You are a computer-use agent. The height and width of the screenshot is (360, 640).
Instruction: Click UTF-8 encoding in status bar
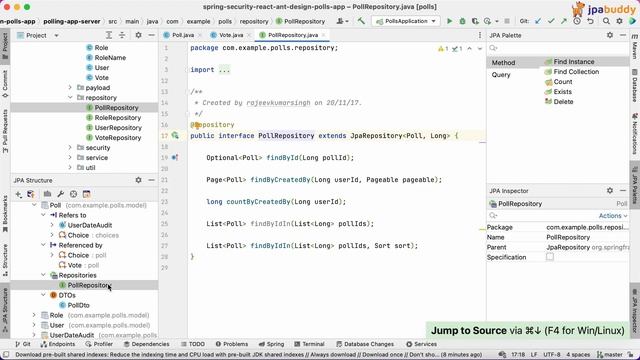[x=551, y=354]
